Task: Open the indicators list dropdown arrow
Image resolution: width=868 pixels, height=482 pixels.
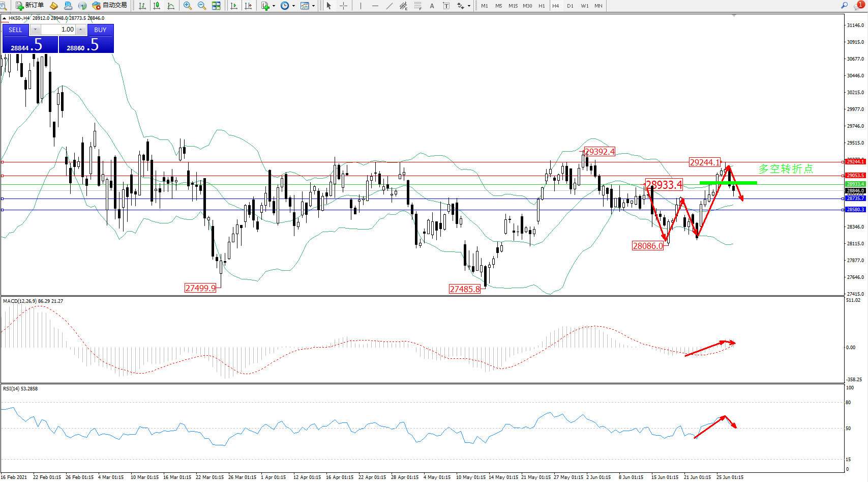Action: point(274,6)
